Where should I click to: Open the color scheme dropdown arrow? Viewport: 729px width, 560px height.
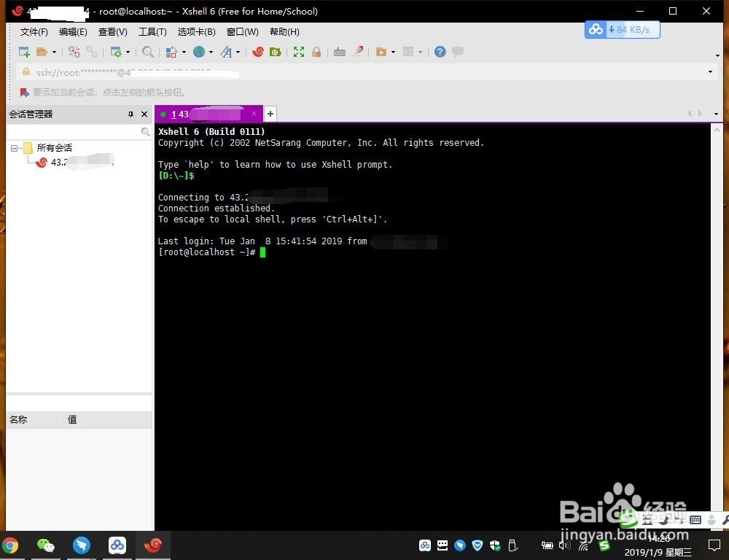click(184, 52)
